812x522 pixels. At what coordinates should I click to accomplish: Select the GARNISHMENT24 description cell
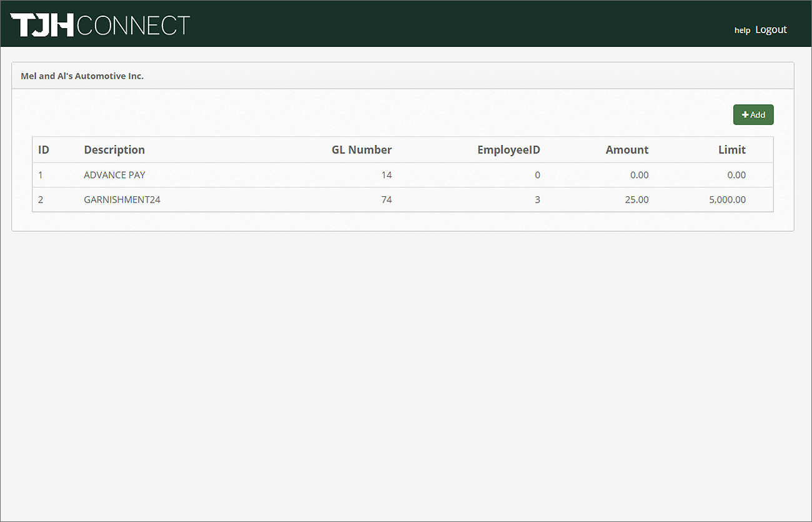122,200
